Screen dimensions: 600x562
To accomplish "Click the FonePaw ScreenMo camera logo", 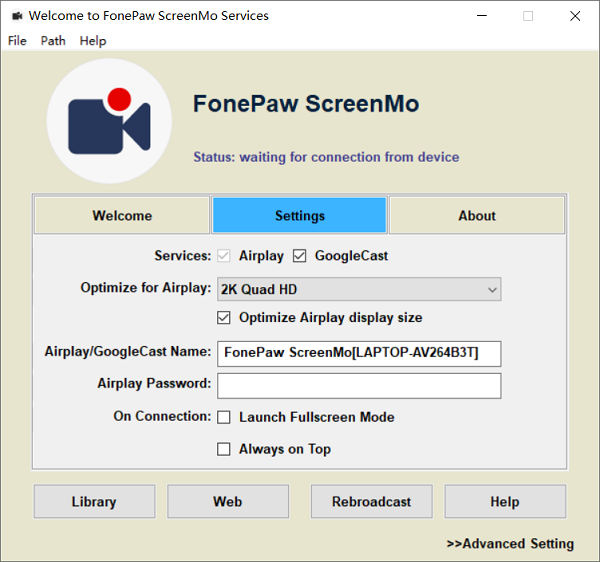I will point(109,121).
